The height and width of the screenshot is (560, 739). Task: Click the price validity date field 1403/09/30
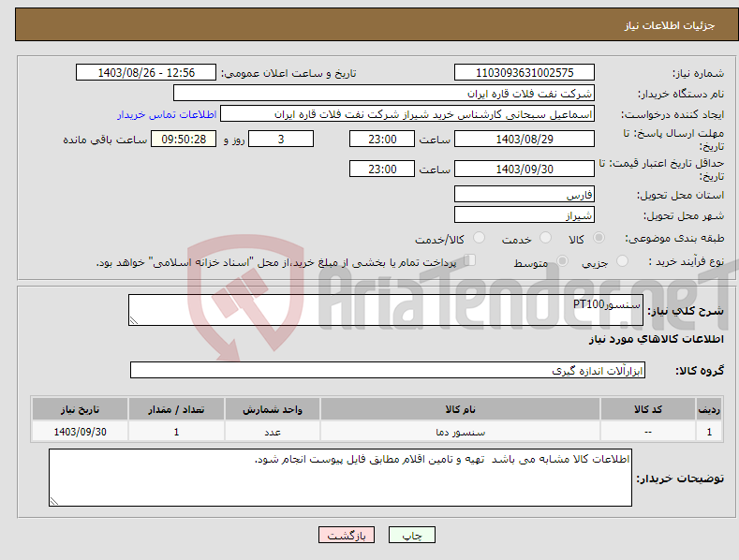click(525, 169)
